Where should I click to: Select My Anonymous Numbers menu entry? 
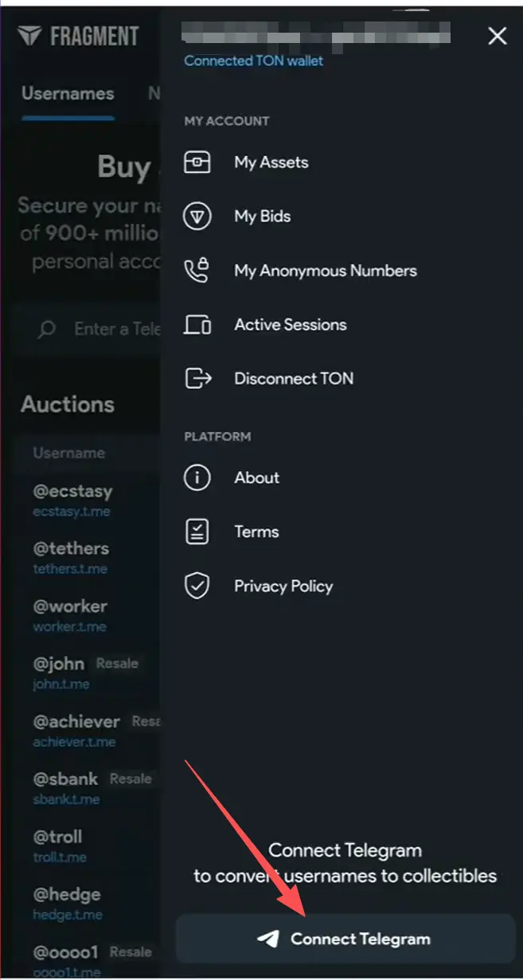[325, 271]
